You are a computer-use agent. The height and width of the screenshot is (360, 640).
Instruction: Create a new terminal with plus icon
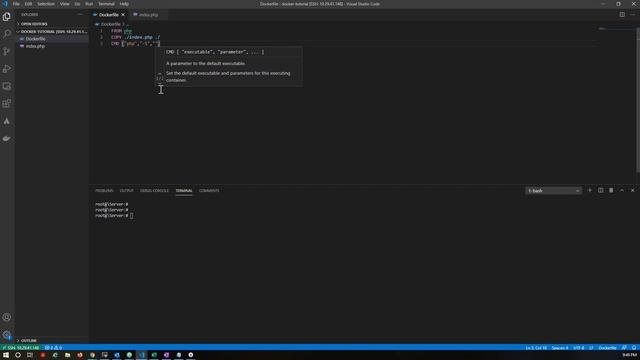pos(590,190)
